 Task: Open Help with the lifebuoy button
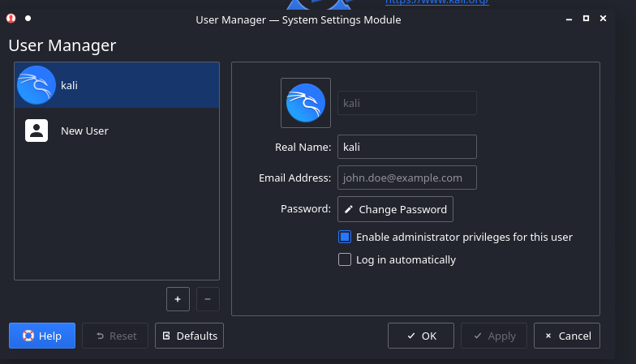click(x=41, y=336)
